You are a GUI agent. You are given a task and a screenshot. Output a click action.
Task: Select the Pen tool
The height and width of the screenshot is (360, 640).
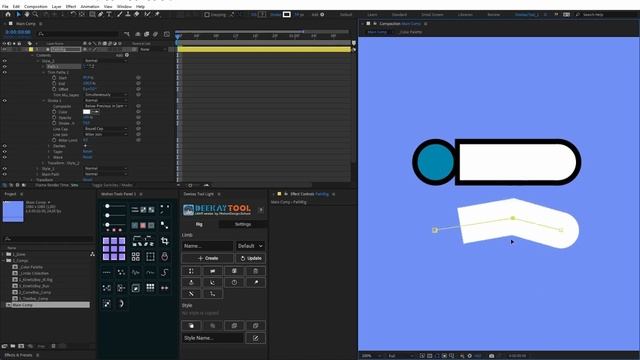(100, 14)
